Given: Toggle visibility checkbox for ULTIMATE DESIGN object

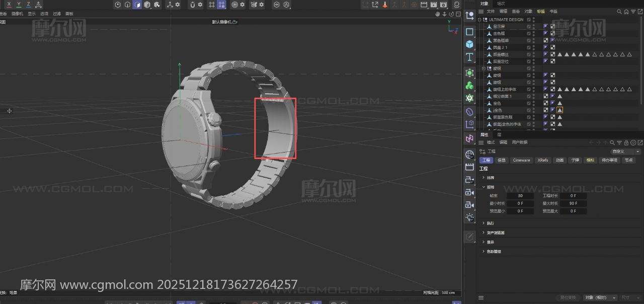Looking at the screenshot, I should [x=529, y=20].
